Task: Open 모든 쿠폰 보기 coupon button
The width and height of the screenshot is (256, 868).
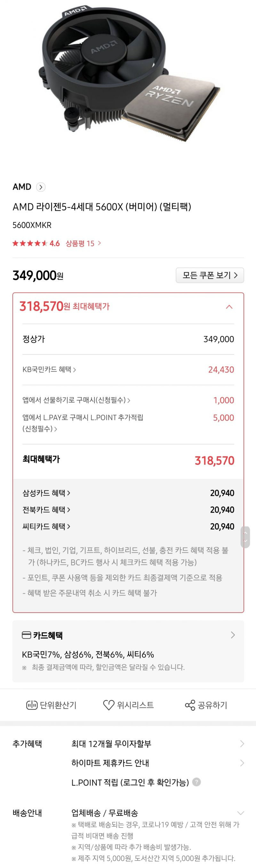Action: [x=210, y=275]
